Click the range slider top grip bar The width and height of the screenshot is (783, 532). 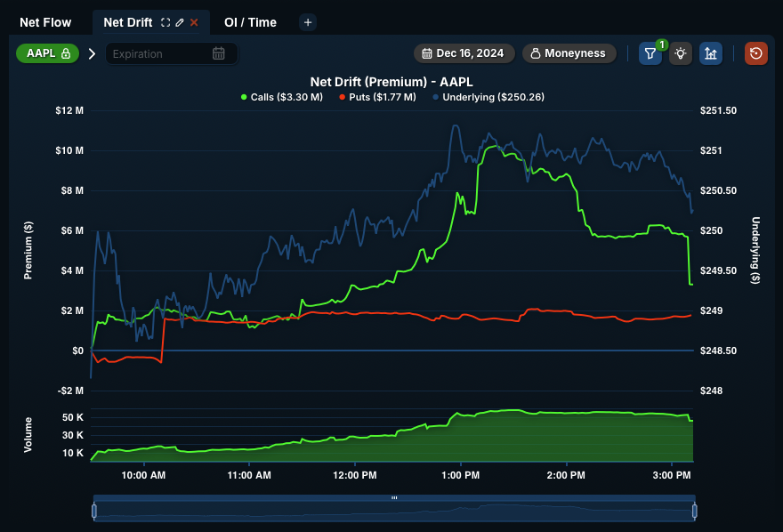coord(394,498)
